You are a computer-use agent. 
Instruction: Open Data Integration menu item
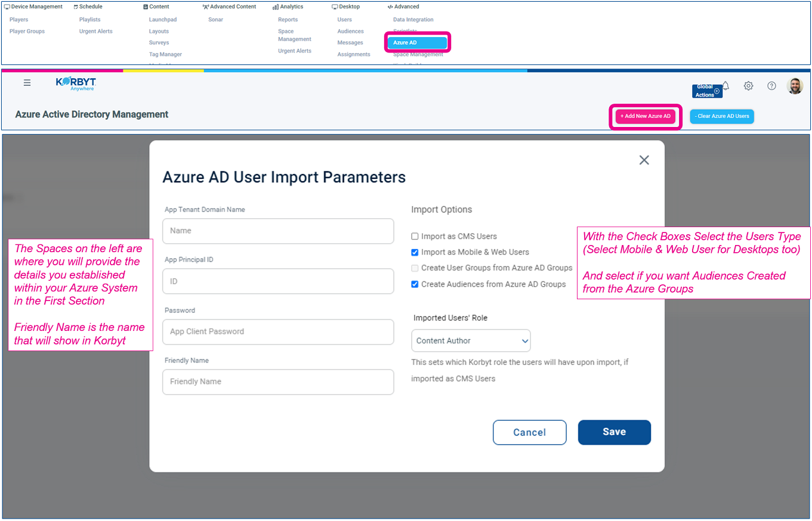pyautogui.click(x=413, y=20)
